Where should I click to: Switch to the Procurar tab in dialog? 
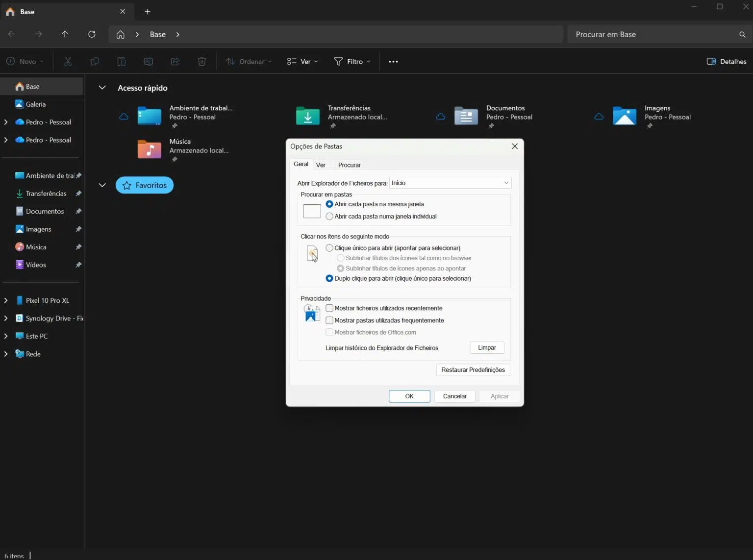coord(349,165)
